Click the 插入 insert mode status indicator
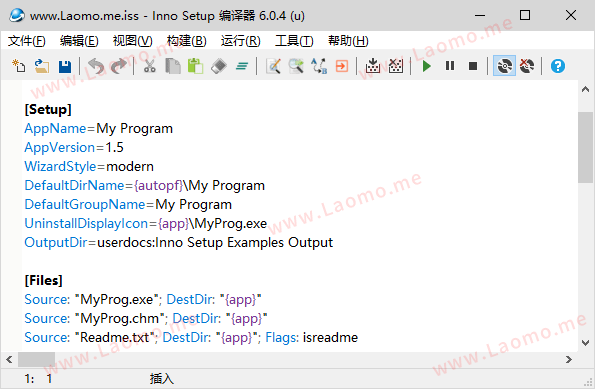595x389 pixels. tap(162, 379)
